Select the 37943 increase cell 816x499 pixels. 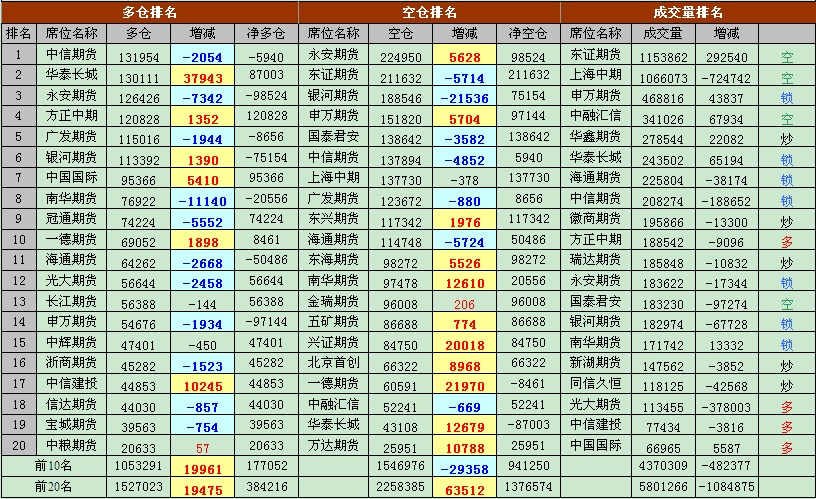click(202, 75)
